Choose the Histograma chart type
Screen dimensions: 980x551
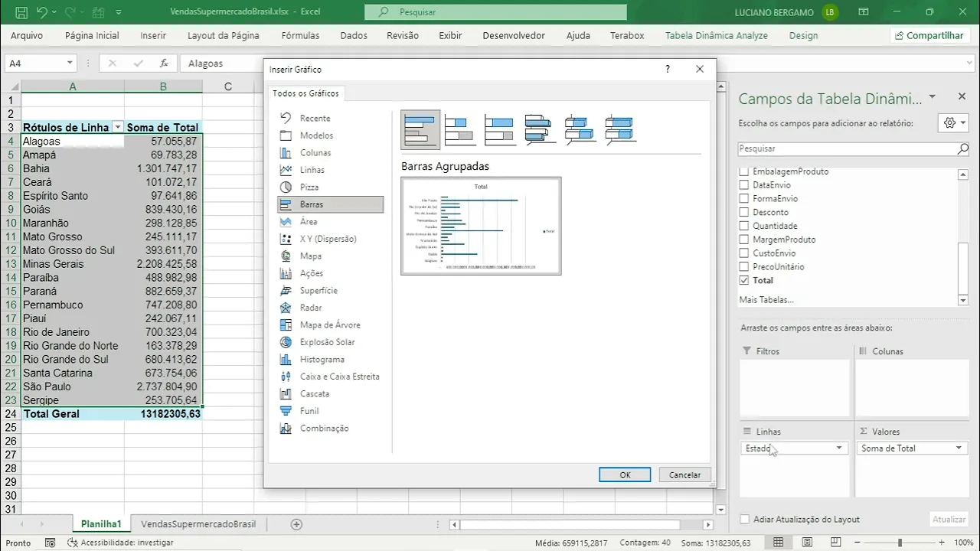pyautogui.click(x=330, y=359)
